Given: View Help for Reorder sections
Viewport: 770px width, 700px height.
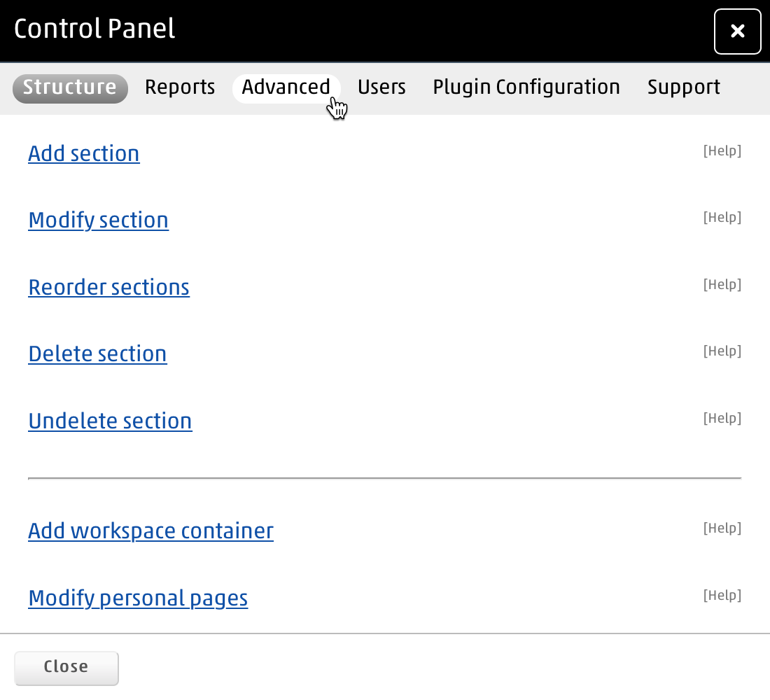Looking at the screenshot, I should [x=722, y=284].
